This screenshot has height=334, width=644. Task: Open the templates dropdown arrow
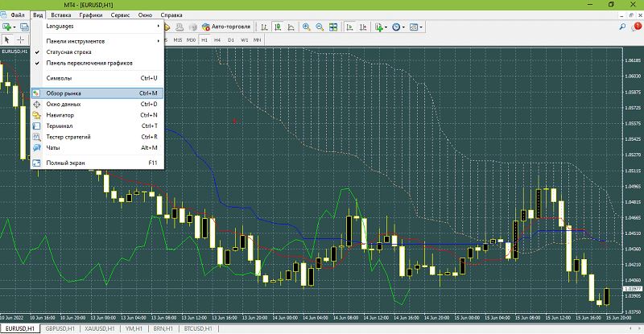click(x=421, y=27)
